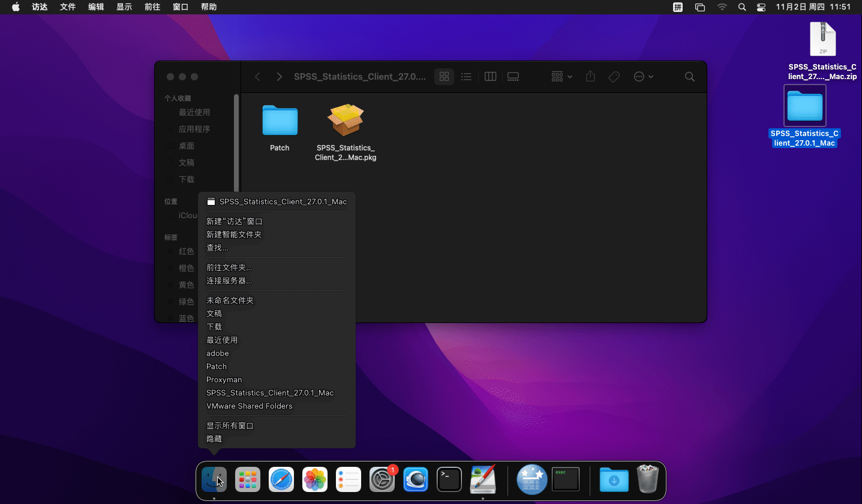Open the Installer disk-and-pen app in the Dock

483,479
